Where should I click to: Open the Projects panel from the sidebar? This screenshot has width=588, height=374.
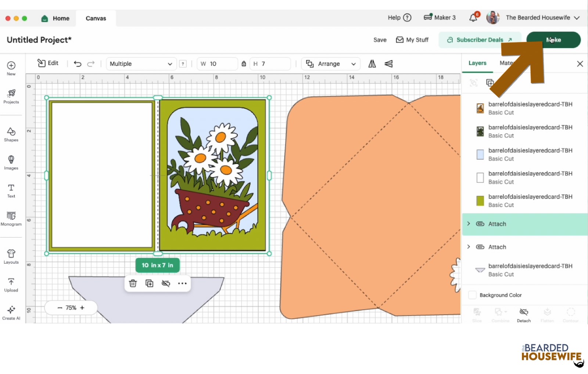click(11, 96)
